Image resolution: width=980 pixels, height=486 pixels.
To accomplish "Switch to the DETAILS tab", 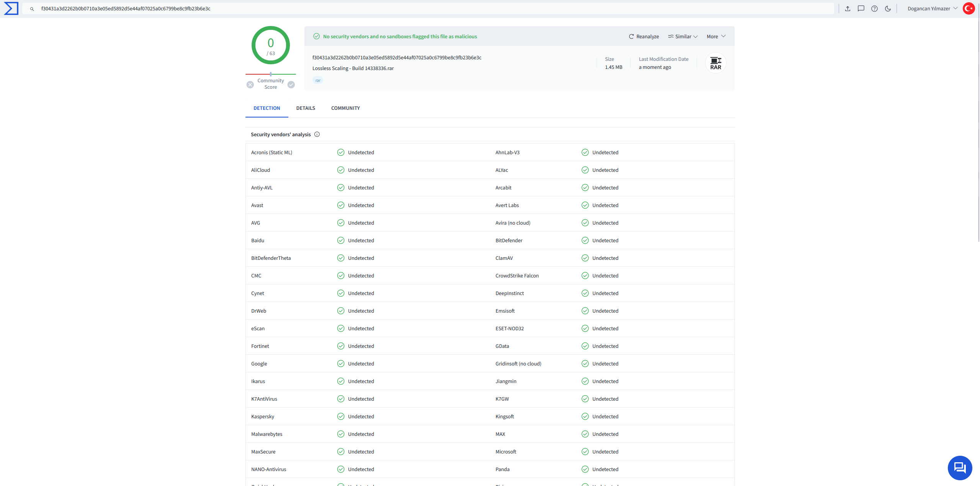I will pos(305,108).
